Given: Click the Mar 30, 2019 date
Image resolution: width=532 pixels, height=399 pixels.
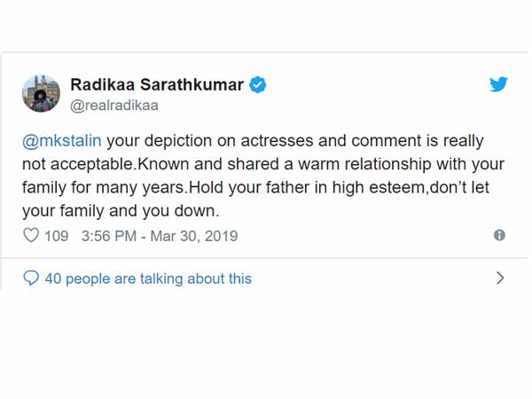Looking at the screenshot, I should 195,237.
